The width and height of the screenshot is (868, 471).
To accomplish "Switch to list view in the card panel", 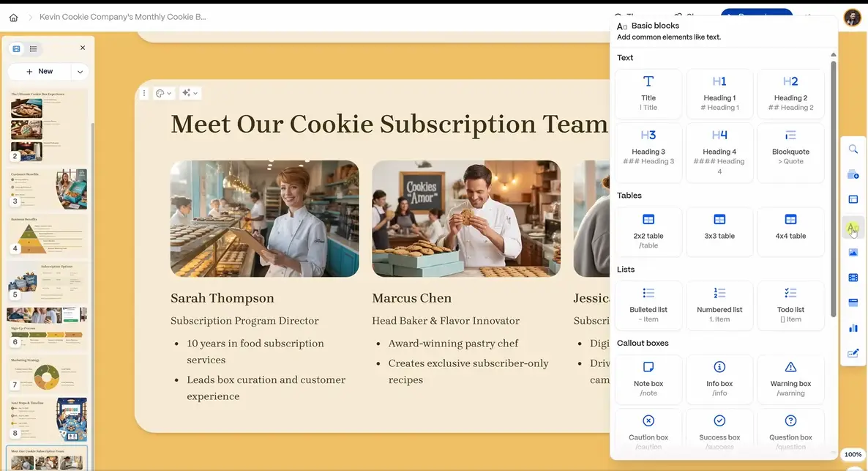I will click(33, 49).
